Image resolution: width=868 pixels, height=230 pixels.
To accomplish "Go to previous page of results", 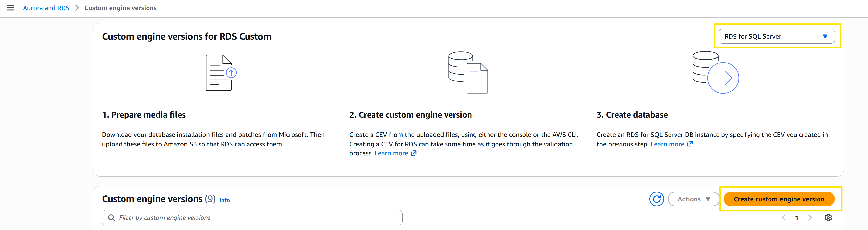I will pyautogui.click(x=784, y=218).
